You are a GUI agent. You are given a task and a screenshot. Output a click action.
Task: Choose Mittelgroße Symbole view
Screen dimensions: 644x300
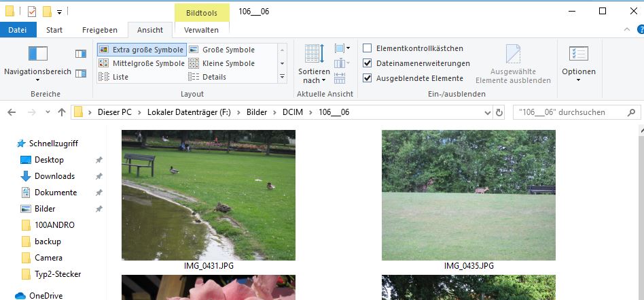click(x=142, y=63)
